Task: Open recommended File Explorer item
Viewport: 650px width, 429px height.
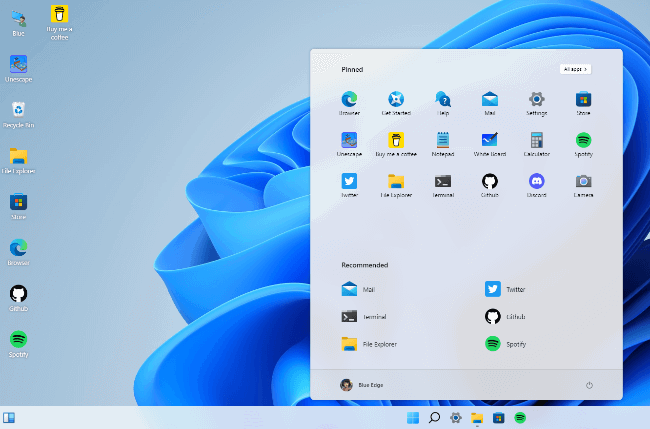Action: (369, 344)
